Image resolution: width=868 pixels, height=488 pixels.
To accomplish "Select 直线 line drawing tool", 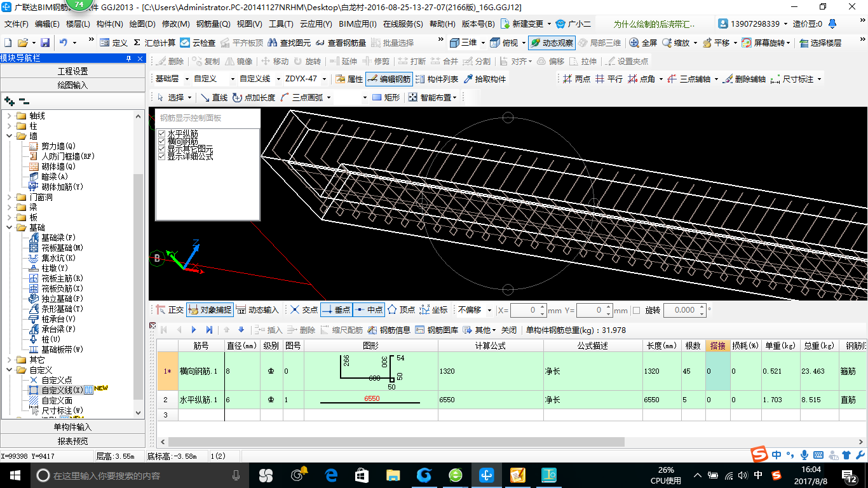I will click(214, 97).
